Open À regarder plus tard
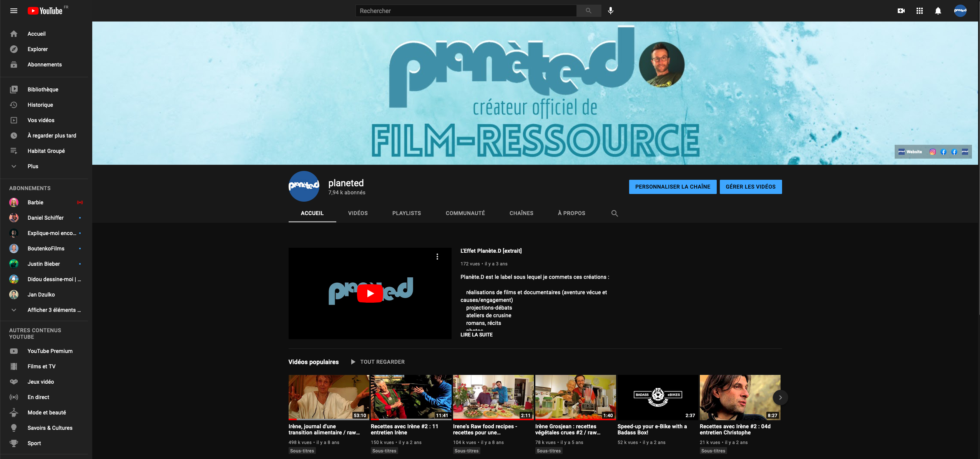 (x=46, y=136)
